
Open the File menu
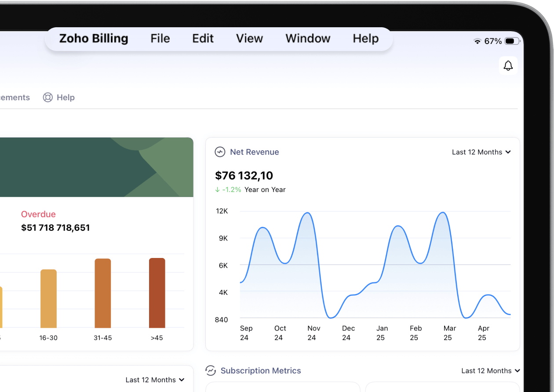[x=160, y=39]
